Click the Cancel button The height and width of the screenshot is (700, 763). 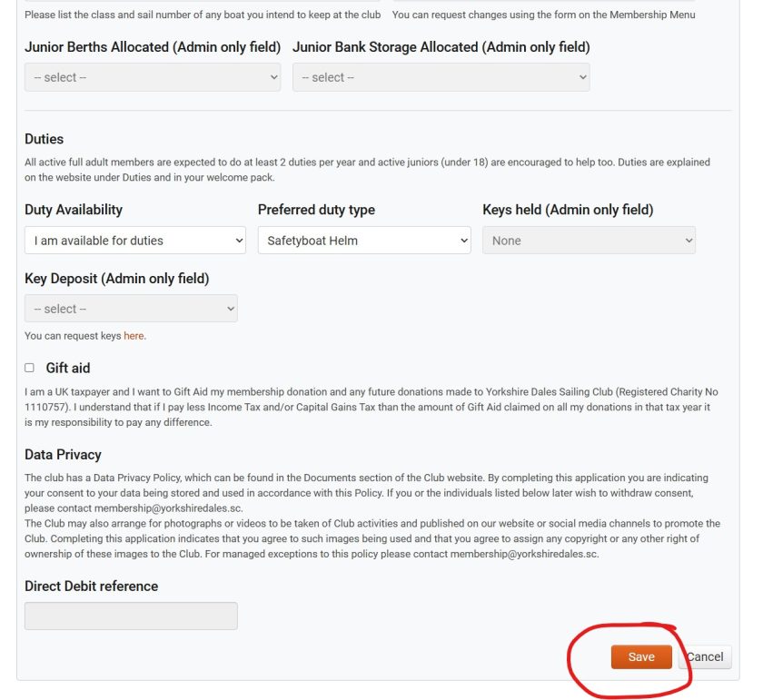pos(706,657)
